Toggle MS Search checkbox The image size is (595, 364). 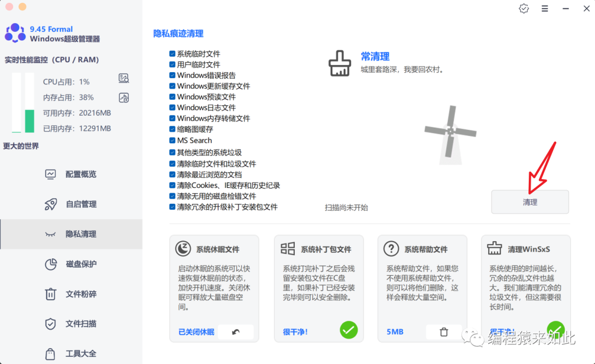172,140
